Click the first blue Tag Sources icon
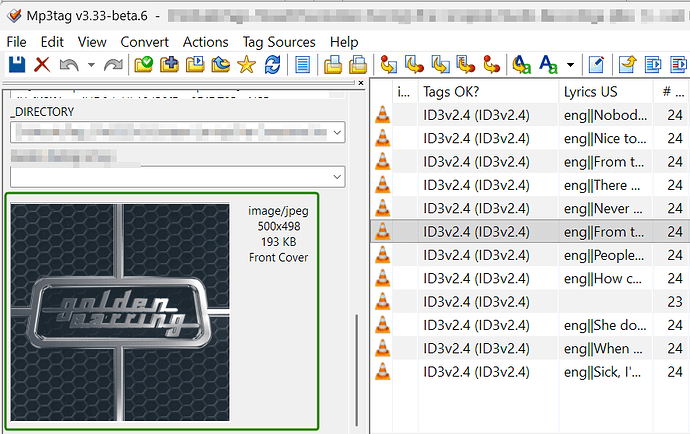This screenshot has width=690, height=434. coord(653,65)
